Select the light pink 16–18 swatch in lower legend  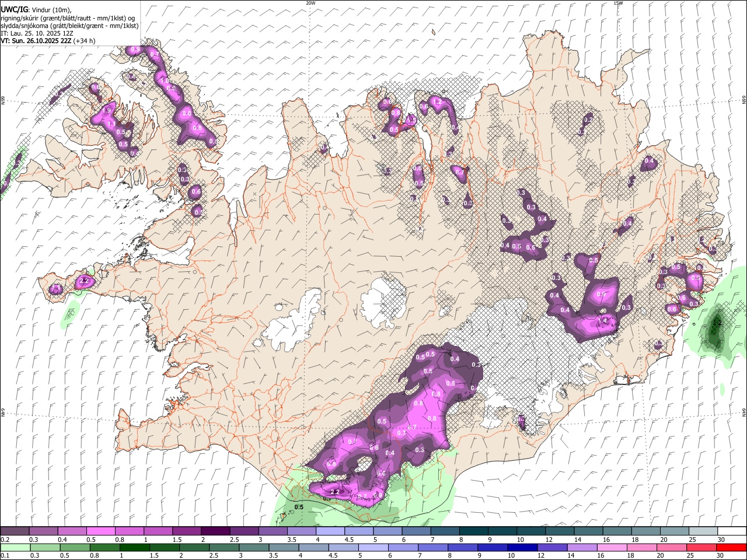(612, 547)
